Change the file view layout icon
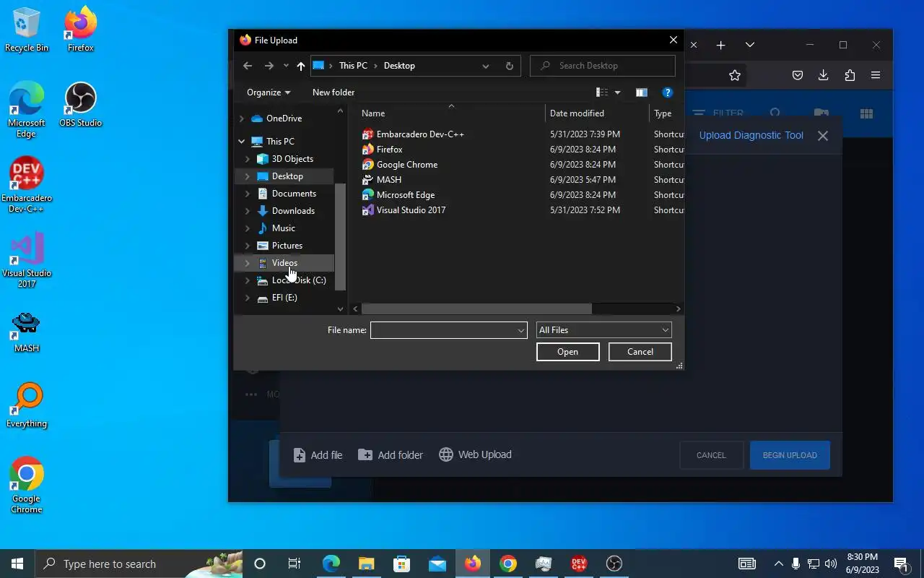This screenshot has width=924, height=578. click(x=602, y=92)
